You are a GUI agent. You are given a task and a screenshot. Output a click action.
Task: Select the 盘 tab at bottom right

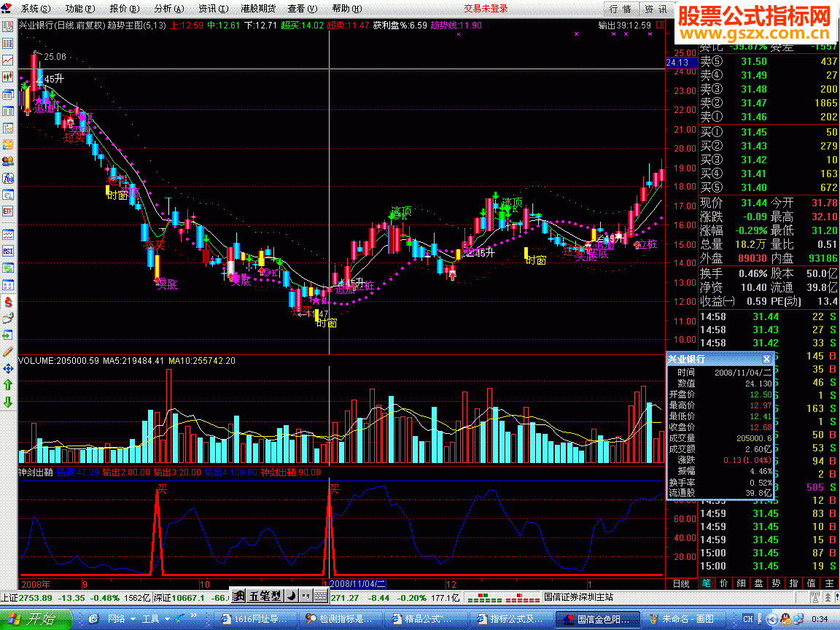pos(758,583)
